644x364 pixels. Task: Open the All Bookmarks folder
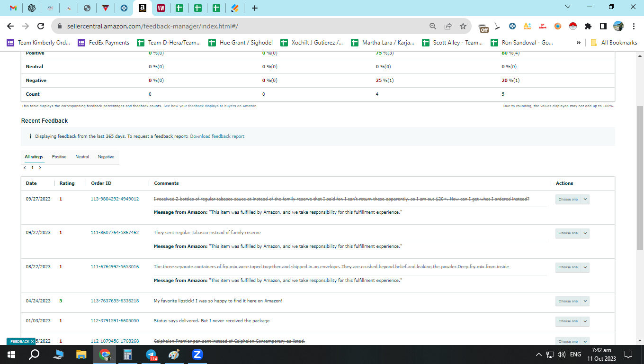pos(614,43)
